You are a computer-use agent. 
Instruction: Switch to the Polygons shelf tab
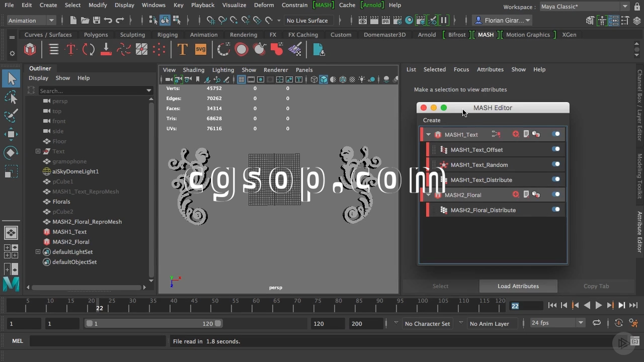pos(96,35)
